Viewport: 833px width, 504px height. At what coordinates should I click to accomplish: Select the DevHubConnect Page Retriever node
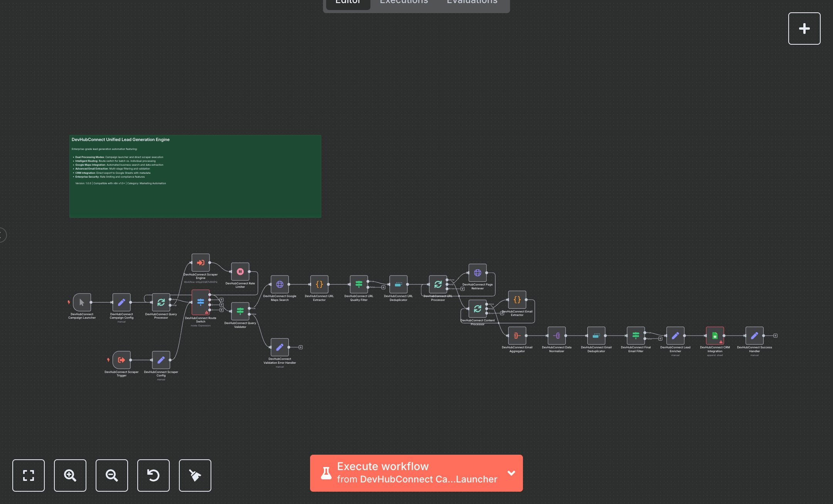point(477,273)
